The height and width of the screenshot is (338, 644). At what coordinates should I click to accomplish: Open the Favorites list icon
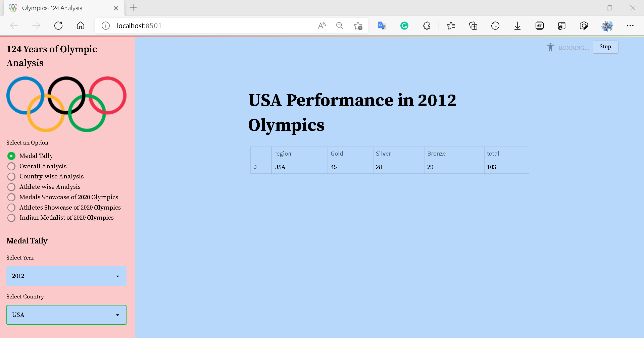[x=451, y=26]
